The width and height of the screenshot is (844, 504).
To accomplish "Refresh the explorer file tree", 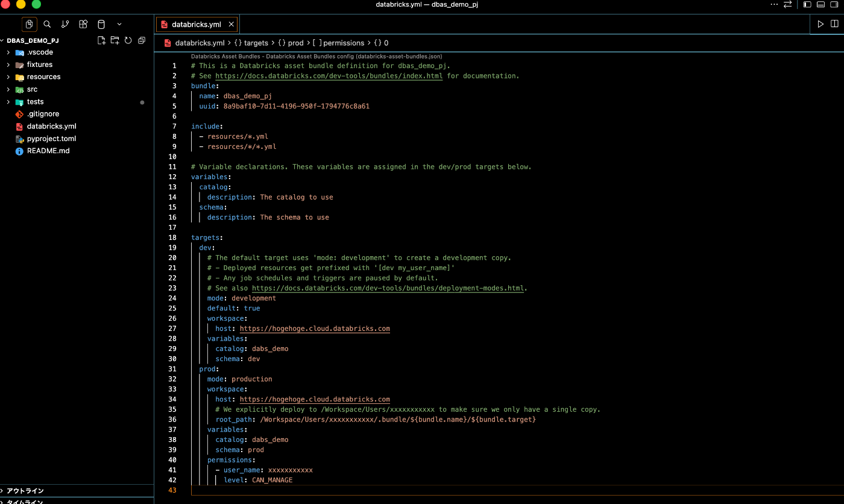I will click(128, 40).
